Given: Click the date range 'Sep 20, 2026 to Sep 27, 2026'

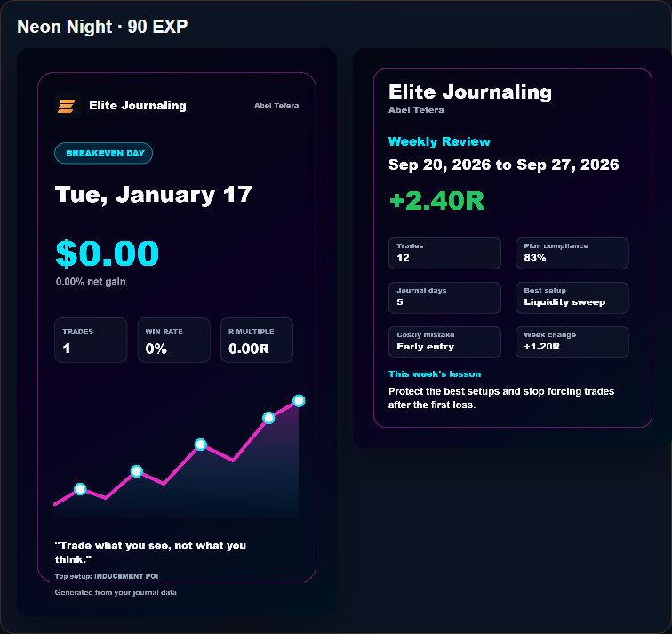Looking at the screenshot, I should tap(504, 165).
